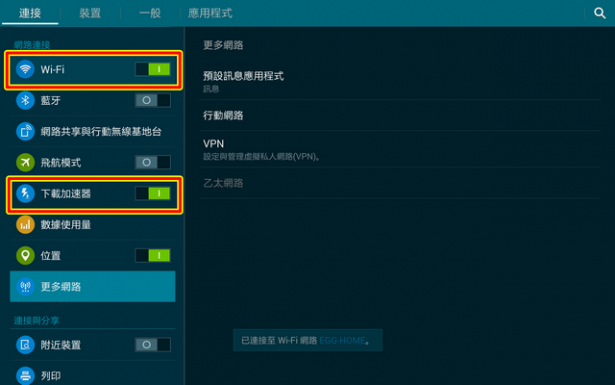Tap the Wi-Fi icon in the sidebar
This screenshot has width=615, height=385.
(x=25, y=69)
